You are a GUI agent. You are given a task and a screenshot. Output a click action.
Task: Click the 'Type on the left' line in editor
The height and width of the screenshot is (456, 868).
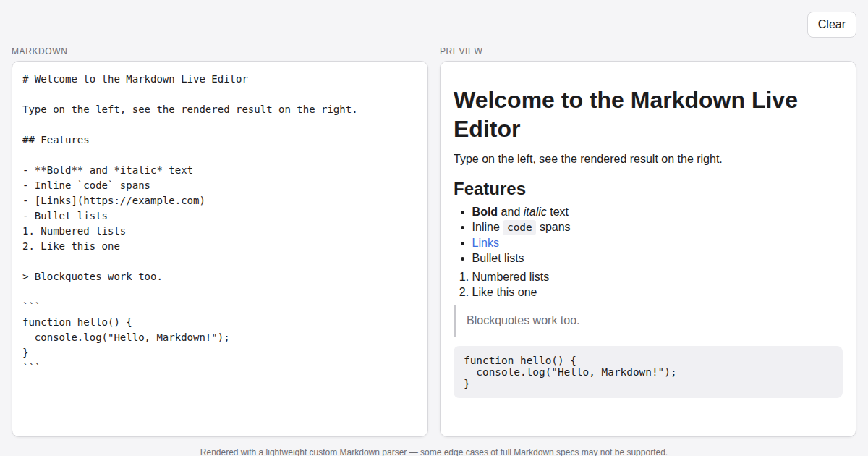190,109
